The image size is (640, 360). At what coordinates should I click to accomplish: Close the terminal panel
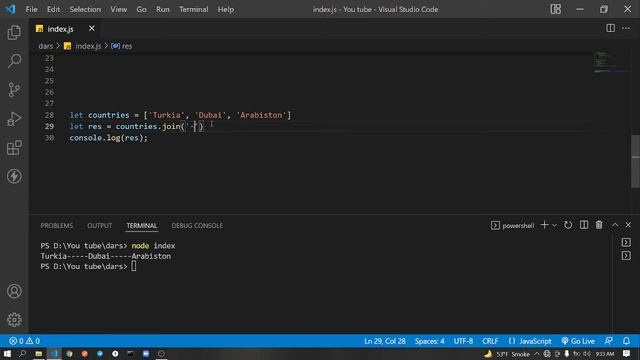(x=628, y=225)
